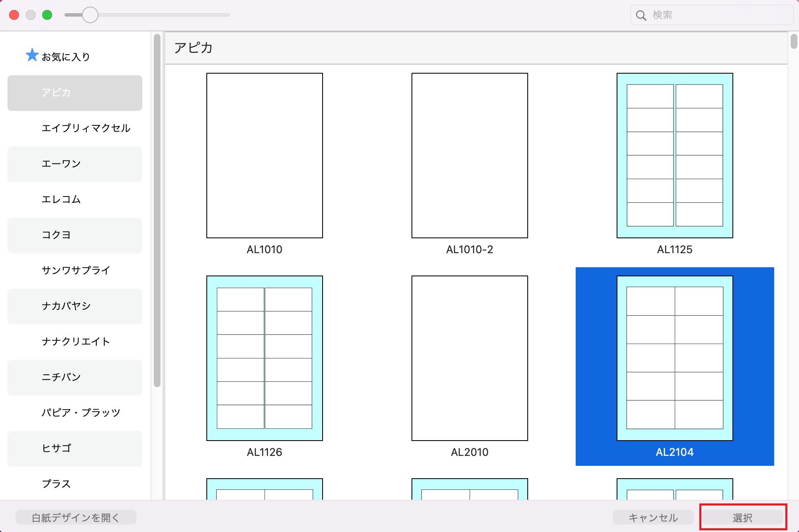Select サンワサプライ in the sidebar
Screen dimensions: 799x532
(x=75, y=271)
